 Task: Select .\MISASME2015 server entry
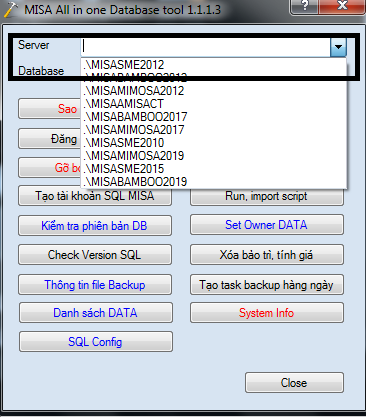(x=214, y=169)
